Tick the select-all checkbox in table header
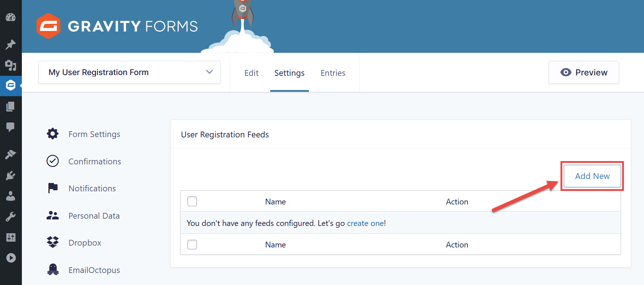The image size is (644, 285). pos(192,201)
